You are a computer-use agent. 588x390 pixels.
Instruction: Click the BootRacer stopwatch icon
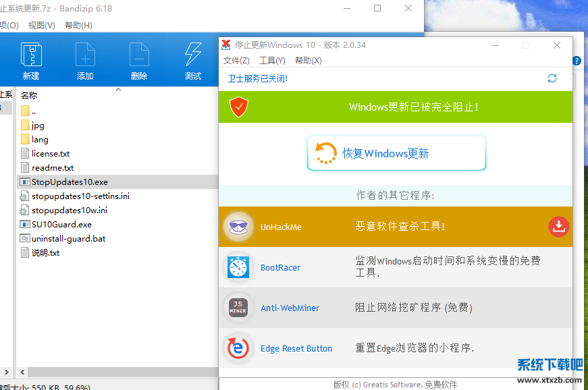[238, 267]
